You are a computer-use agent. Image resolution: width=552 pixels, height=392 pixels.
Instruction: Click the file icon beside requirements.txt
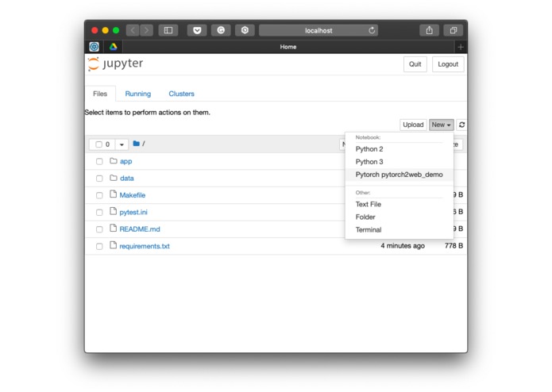(x=113, y=245)
